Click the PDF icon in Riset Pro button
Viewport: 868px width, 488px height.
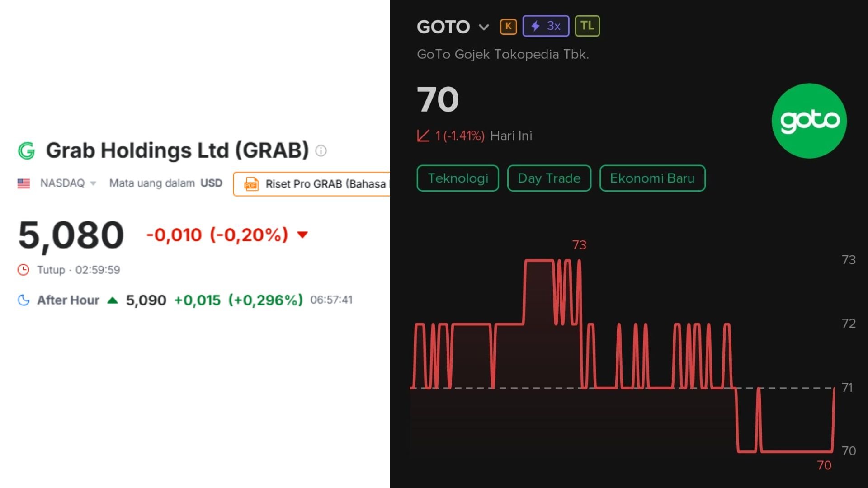tap(251, 184)
